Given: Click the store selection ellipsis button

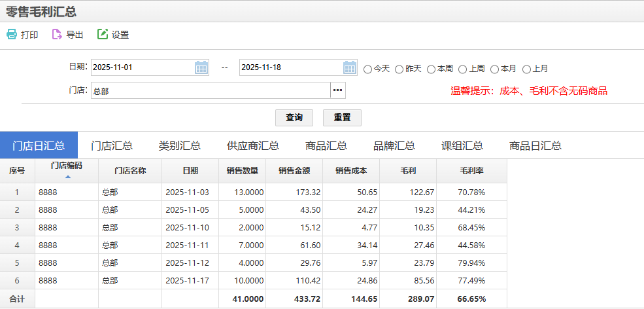Looking at the screenshot, I should pos(337,90).
